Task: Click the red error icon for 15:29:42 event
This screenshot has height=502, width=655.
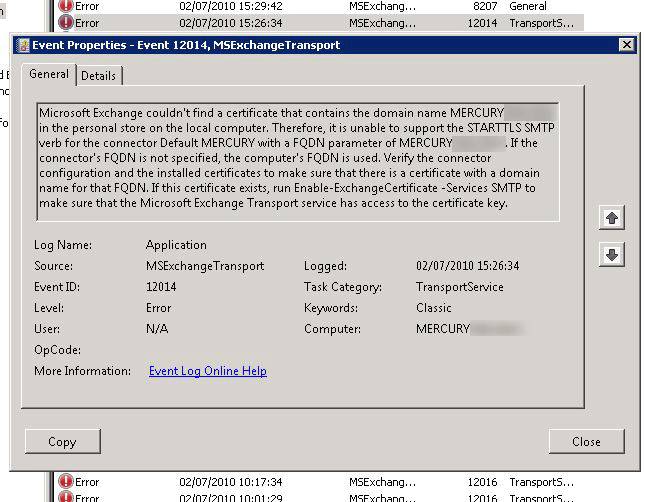Action: [65, 6]
